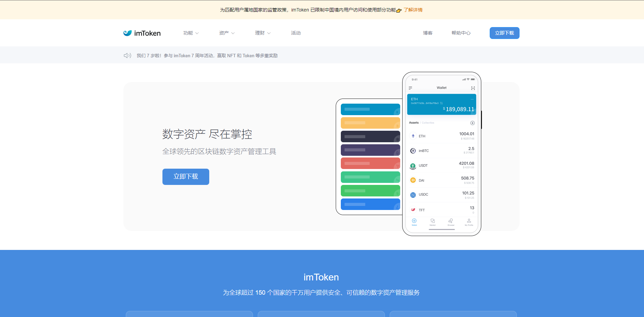Click the red wallet card

tap(370, 163)
